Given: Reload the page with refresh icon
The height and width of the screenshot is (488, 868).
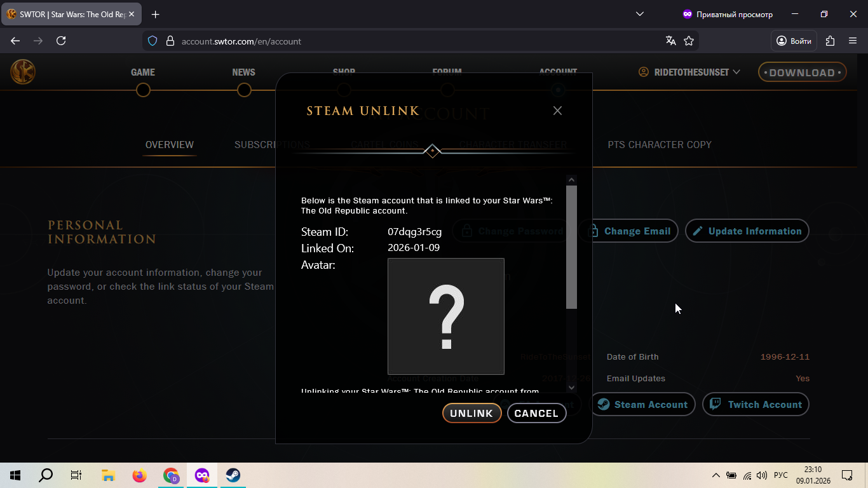Looking at the screenshot, I should 61,41.
